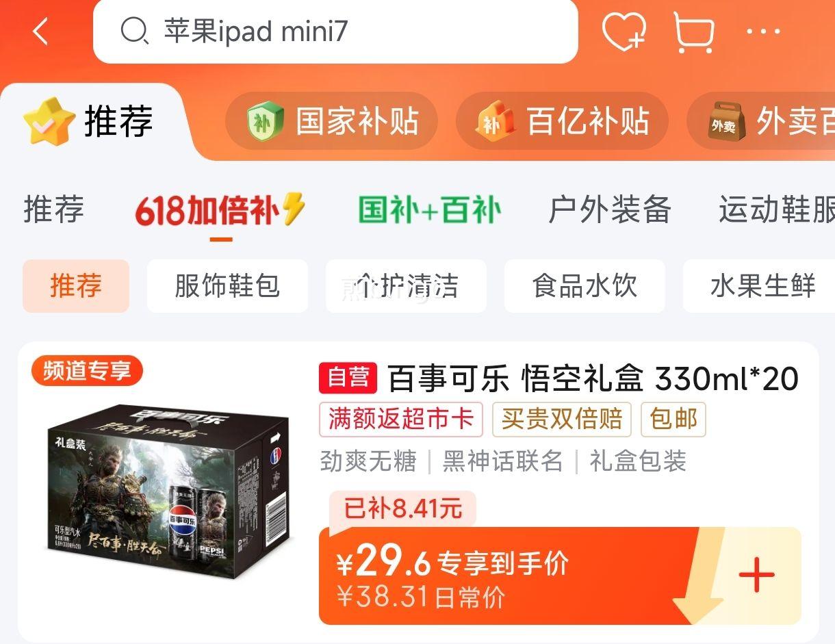This screenshot has width=835, height=644.
Task: Open the favorites heart icon
Action: tap(624, 31)
